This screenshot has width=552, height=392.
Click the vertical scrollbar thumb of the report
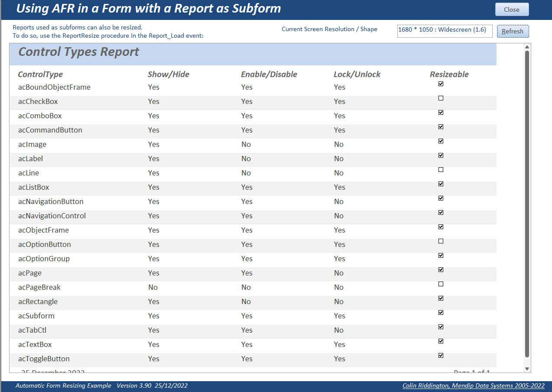coord(527,204)
